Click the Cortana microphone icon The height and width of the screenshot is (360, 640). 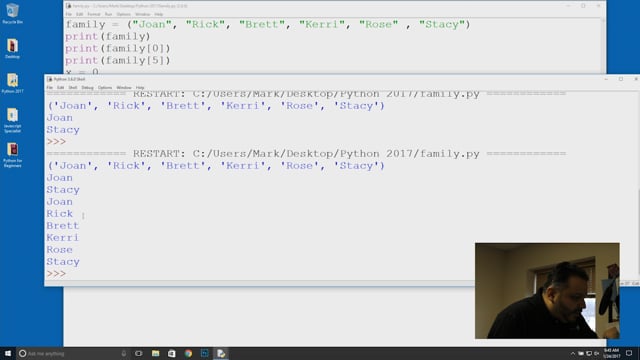point(123,353)
